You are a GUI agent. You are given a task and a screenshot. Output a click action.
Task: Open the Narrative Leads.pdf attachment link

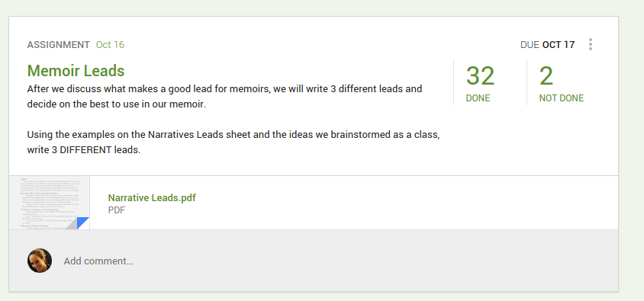152,197
